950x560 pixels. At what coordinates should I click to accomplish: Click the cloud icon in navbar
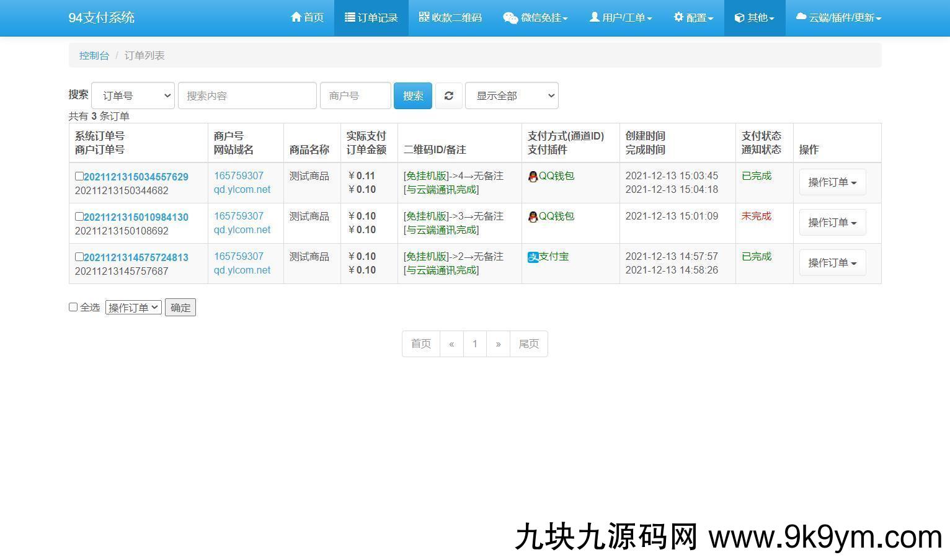tap(801, 17)
